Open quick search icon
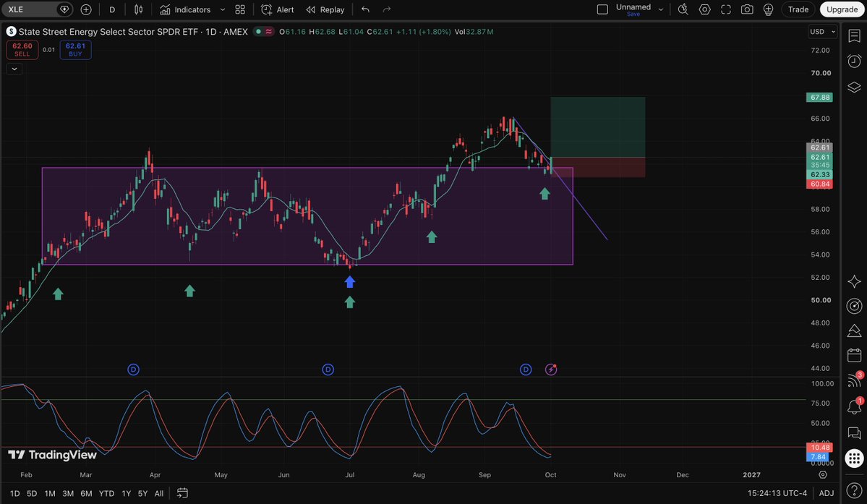Screen dimensions: 867x504 click(x=683, y=9)
